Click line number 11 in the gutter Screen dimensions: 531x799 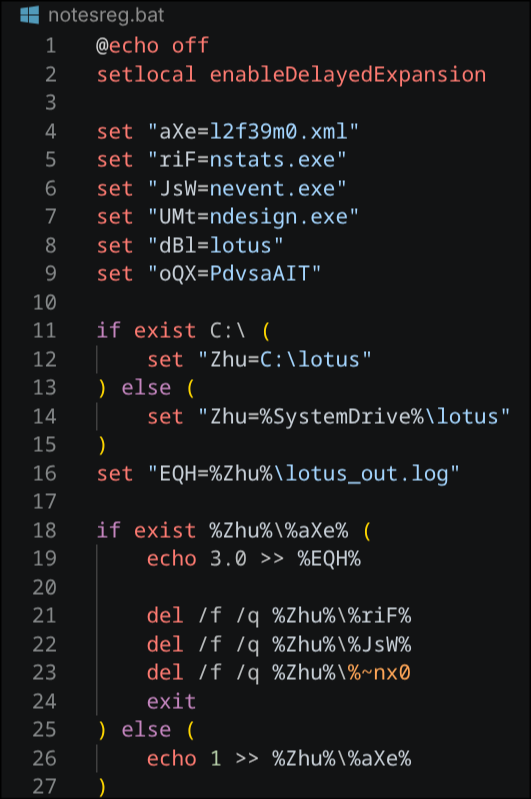click(44, 331)
